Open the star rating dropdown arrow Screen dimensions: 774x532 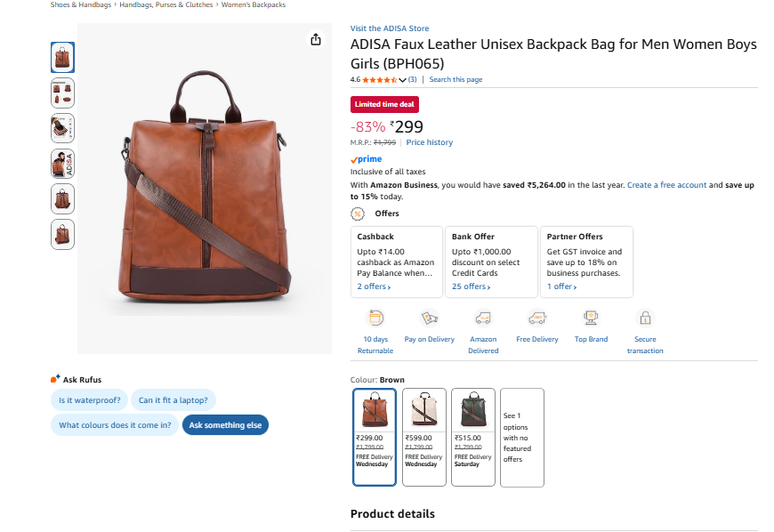tap(403, 80)
